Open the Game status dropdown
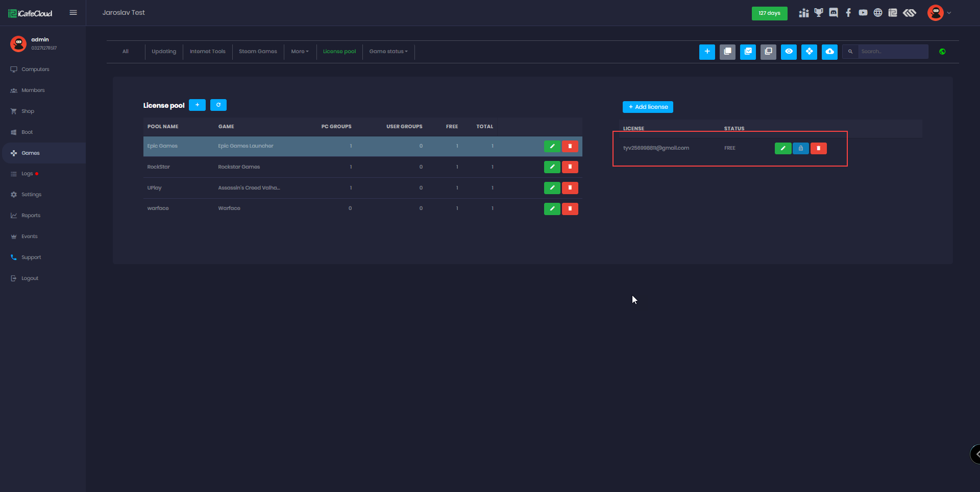Image resolution: width=980 pixels, height=492 pixels. (x=388, y=52)
